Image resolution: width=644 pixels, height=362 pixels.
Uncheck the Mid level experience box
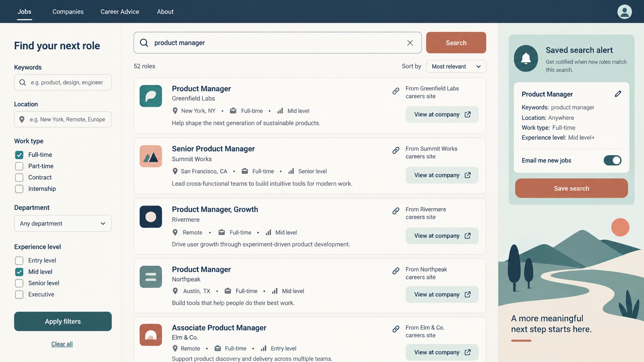point(19,272)
